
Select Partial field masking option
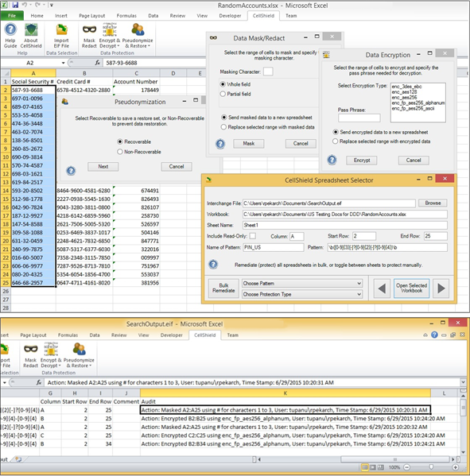click(x=223, y=94)
